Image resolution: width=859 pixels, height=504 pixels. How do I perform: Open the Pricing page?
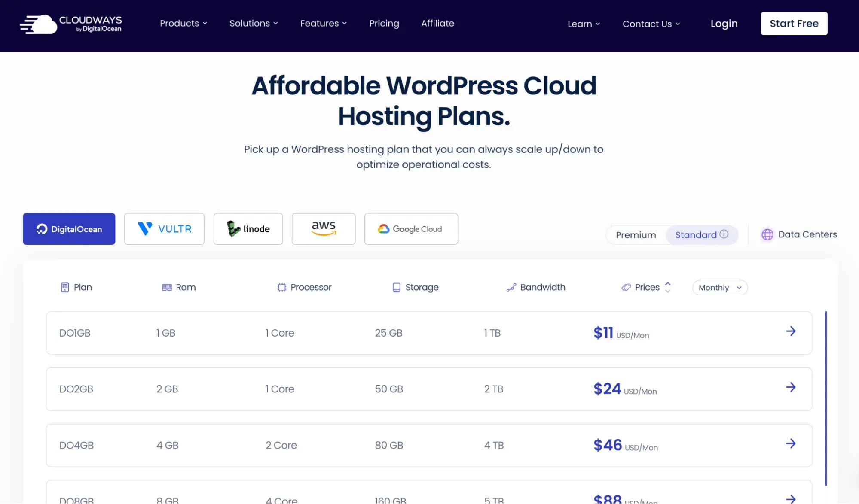click(384, 23)
